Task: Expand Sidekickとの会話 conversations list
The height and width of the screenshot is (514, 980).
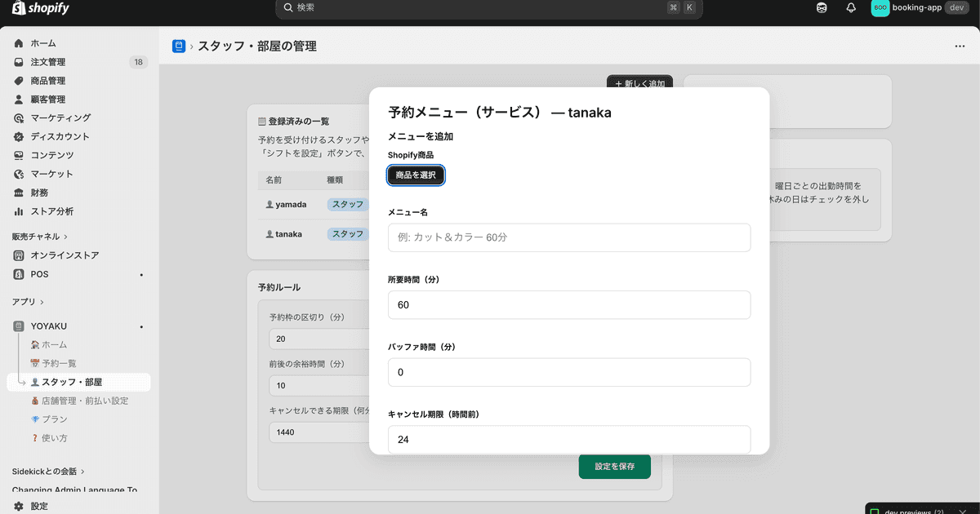Action: (x=48, y=471)
